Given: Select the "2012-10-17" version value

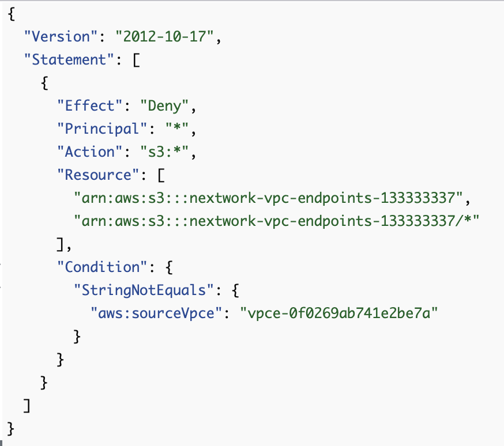Looking at the screenshot, I should (x=164, y=37).
